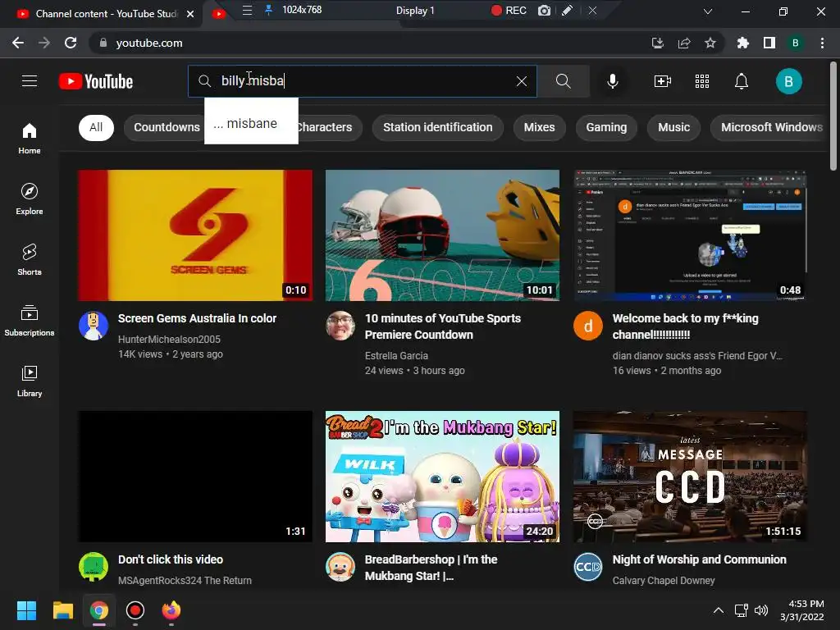Open Screen Gems Australia thumbnail
Image resolution: width=840 pixels, height=630 pixels.
coord(195,235)
